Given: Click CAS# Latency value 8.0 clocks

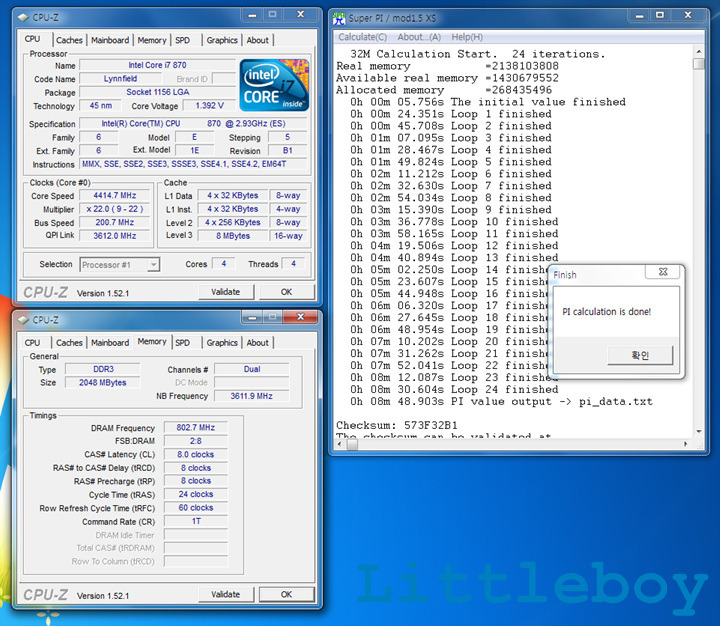Looking at the screenshot, I should pyautogui.click(x=196, y=454).
